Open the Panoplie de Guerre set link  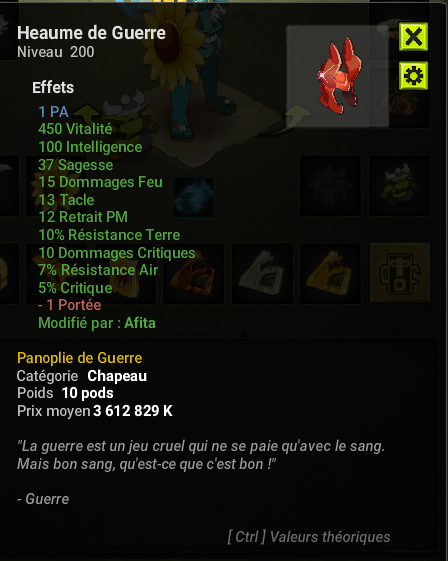pyautogui.click(x=79, y=358)
